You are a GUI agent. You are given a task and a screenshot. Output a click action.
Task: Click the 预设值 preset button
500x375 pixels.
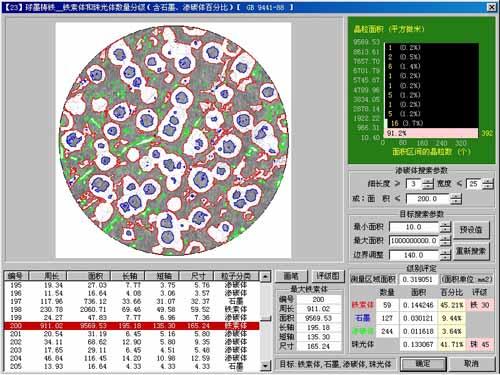(x=471, y=230)
